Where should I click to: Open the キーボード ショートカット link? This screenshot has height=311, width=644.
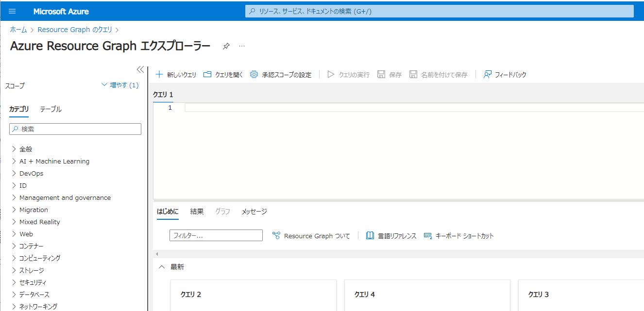458,236
